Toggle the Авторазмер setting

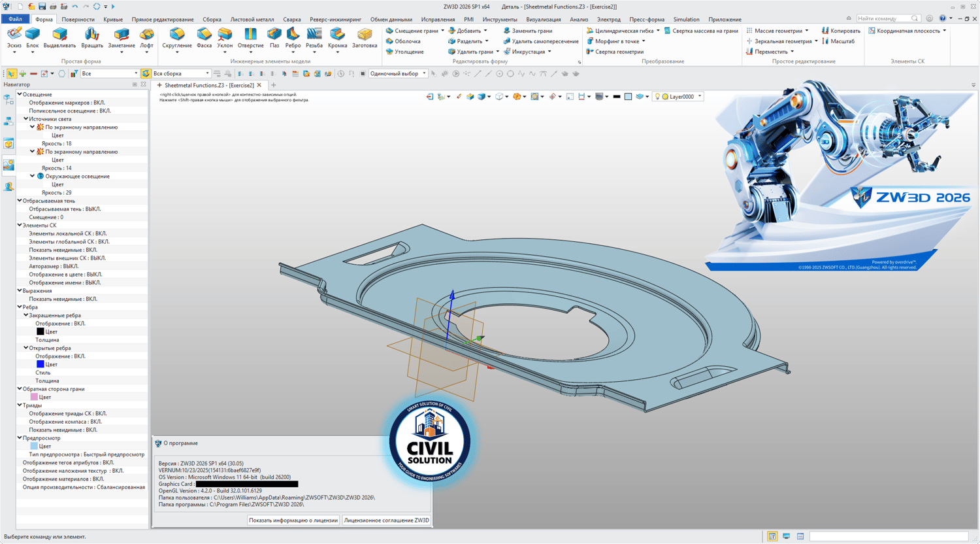(54, 266)
